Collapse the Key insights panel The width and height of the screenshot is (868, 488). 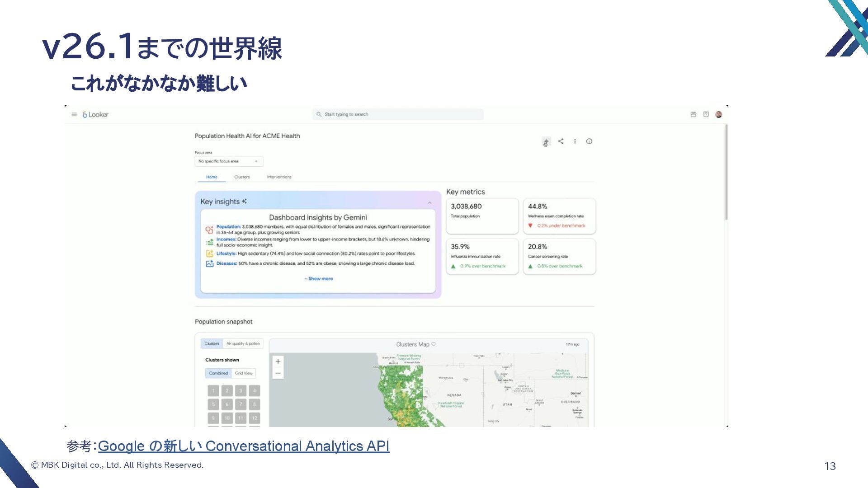[x=429, y=203]
